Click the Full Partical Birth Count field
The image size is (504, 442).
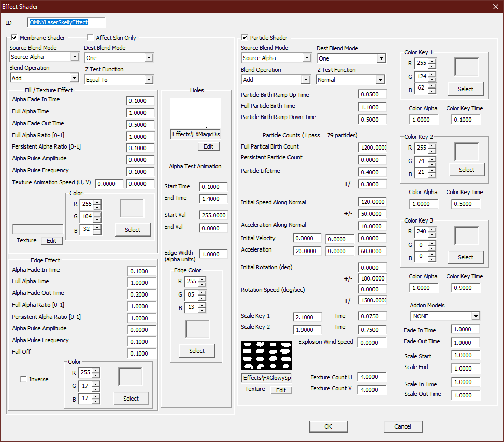coord(372,148)
